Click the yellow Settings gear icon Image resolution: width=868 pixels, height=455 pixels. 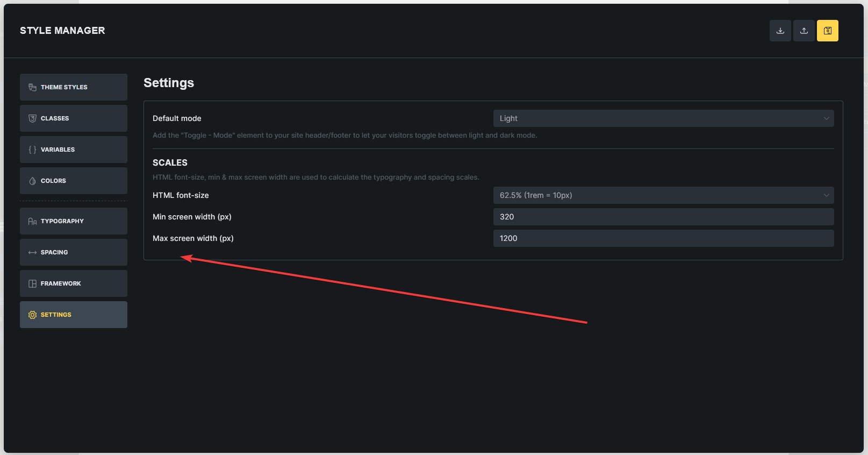point(32,315)
